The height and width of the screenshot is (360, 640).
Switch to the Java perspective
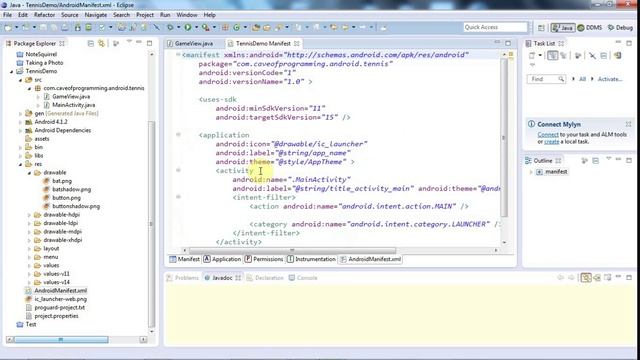coord(563,28)
